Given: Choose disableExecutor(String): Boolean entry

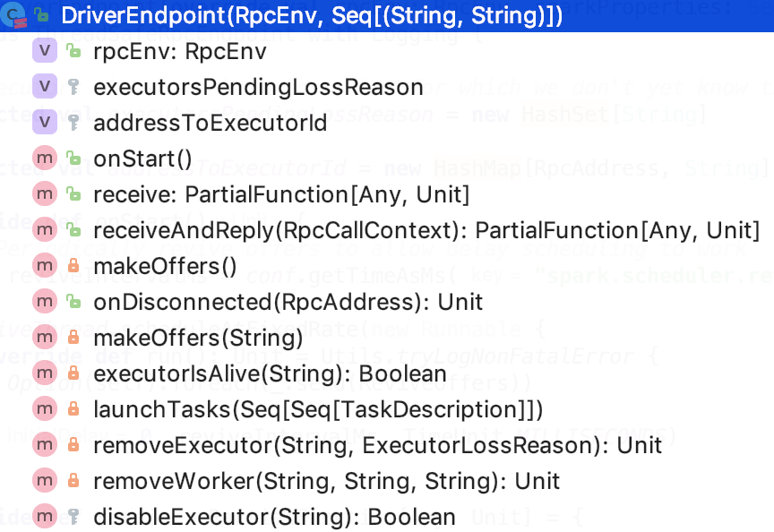Looking at the screenshot, I should [274, 517].
